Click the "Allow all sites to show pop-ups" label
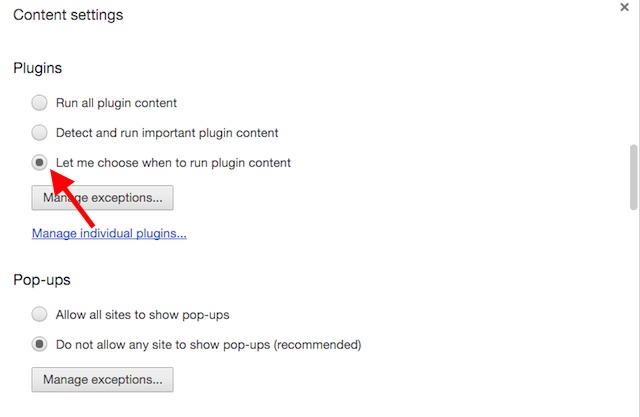640x417 pixels. click(142, 314)
